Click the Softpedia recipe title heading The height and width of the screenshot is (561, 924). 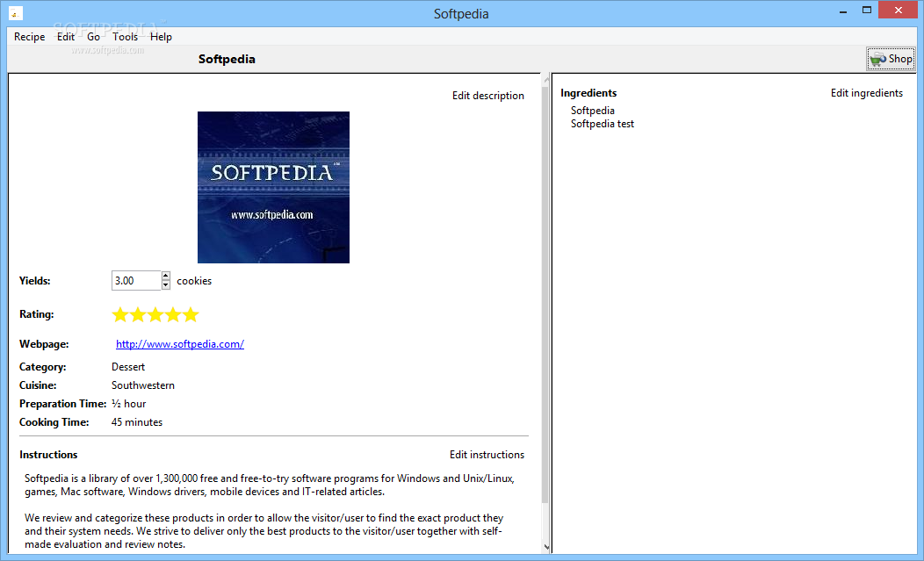(x=227, y=59)
